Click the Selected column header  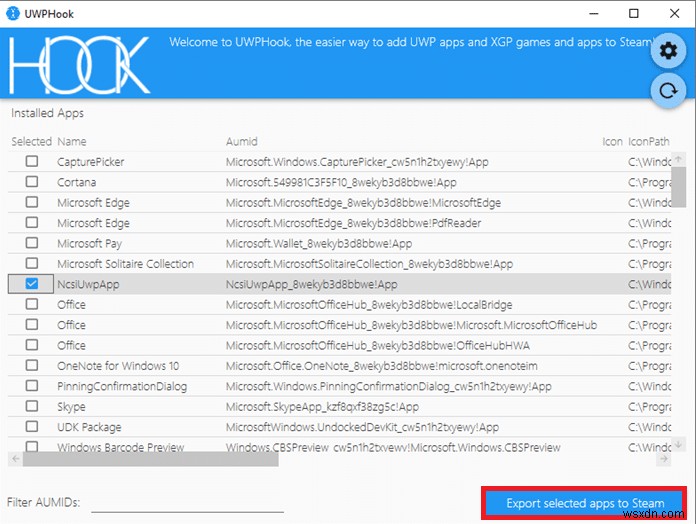32,142
